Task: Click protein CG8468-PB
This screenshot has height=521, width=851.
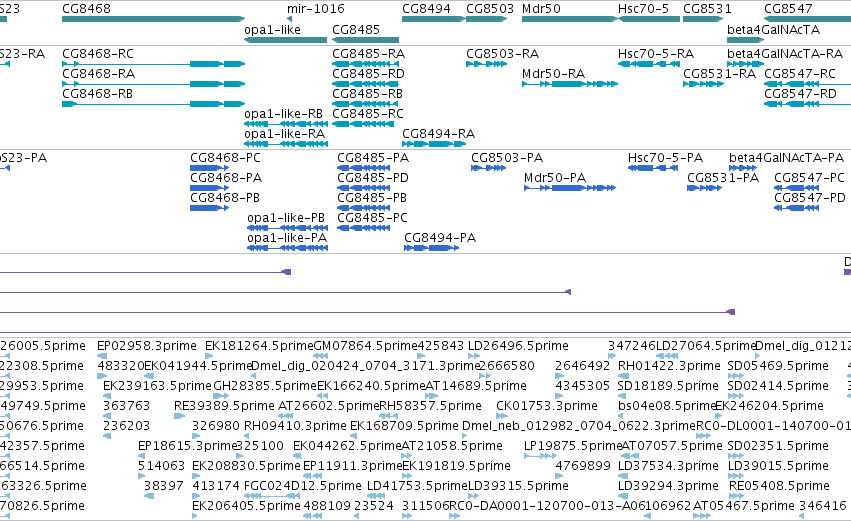Action: coord(225,198)
